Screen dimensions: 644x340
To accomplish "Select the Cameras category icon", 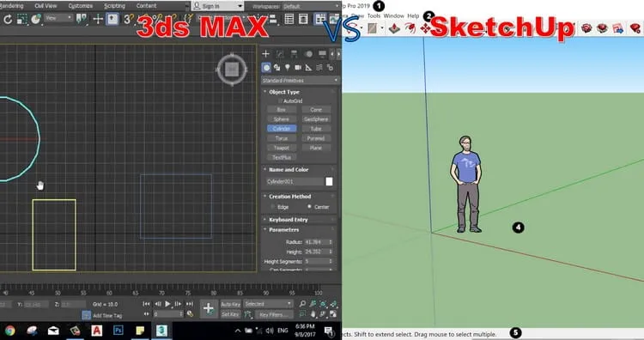I will pos(298,67).
